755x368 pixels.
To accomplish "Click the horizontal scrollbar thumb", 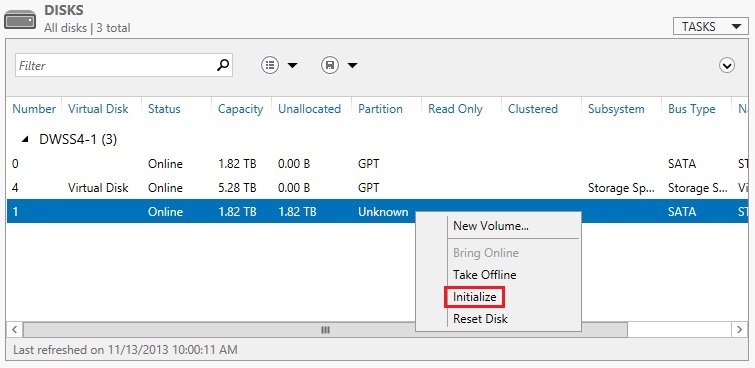I will tap(325, 330).
